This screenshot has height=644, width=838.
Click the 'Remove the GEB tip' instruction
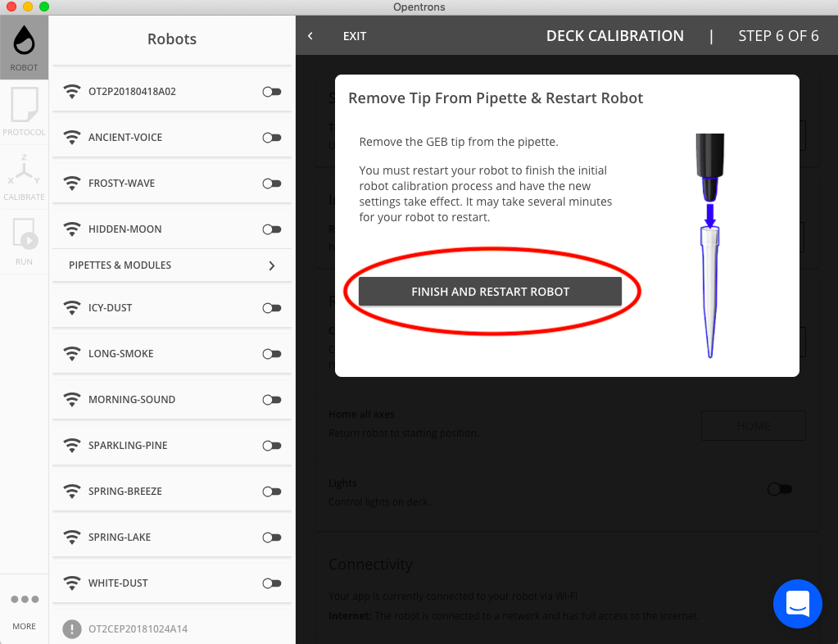pos(459,143)
